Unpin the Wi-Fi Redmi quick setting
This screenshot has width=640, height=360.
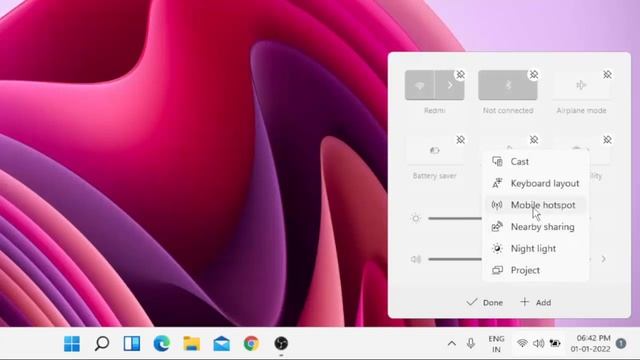click(460, 75)
